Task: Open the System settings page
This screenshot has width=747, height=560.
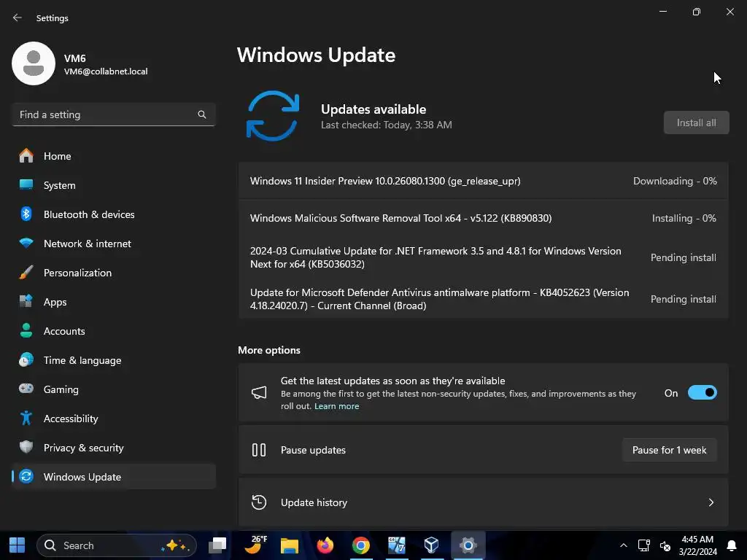Action: pyautogui.click(x=113, y=184)
